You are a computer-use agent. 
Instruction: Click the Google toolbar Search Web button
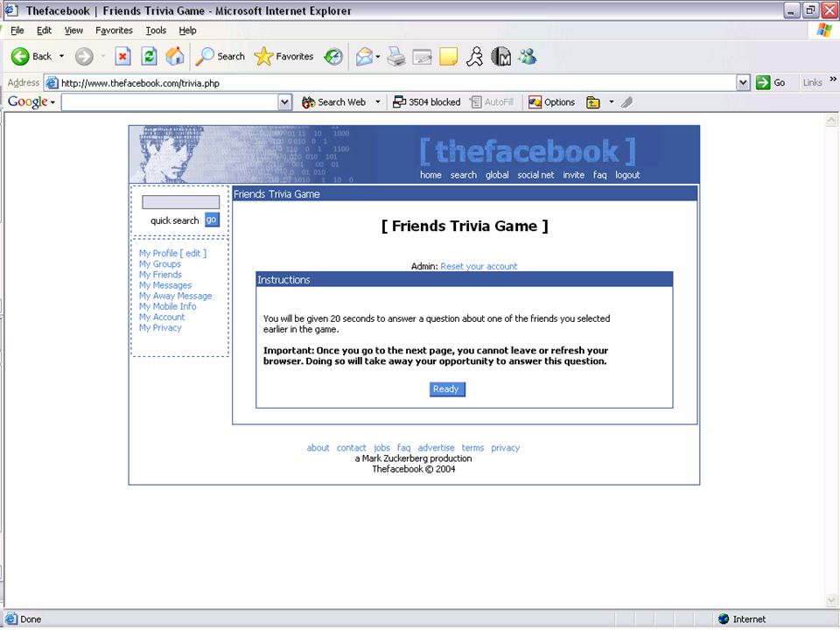333,101
